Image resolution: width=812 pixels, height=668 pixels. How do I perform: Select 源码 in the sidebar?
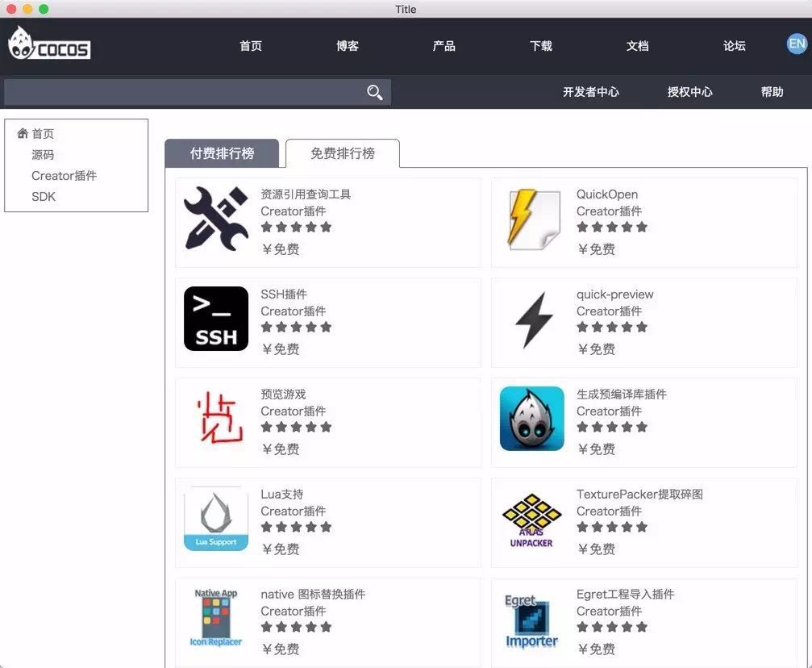click(x=43, y=154)
